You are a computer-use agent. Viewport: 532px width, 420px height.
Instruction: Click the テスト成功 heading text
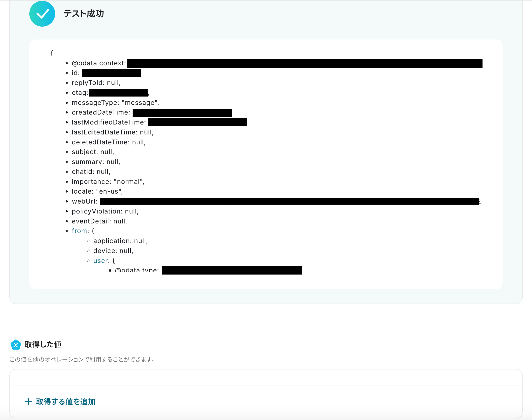point(84,14)
